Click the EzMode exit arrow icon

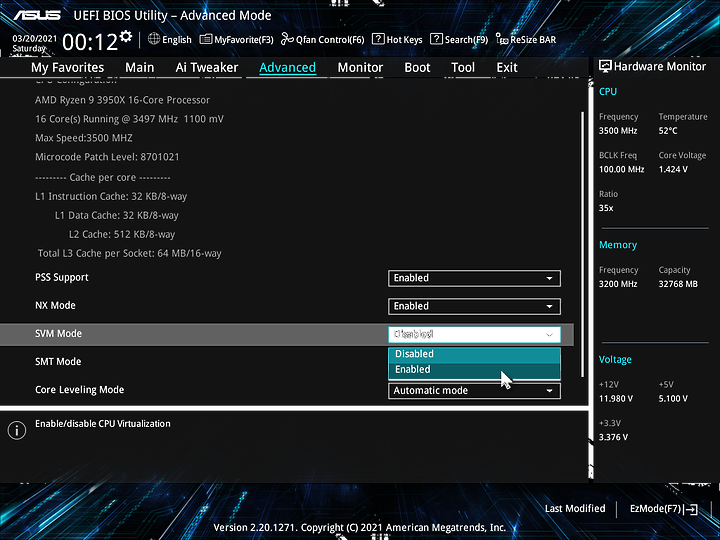click(x=691, y=509)
